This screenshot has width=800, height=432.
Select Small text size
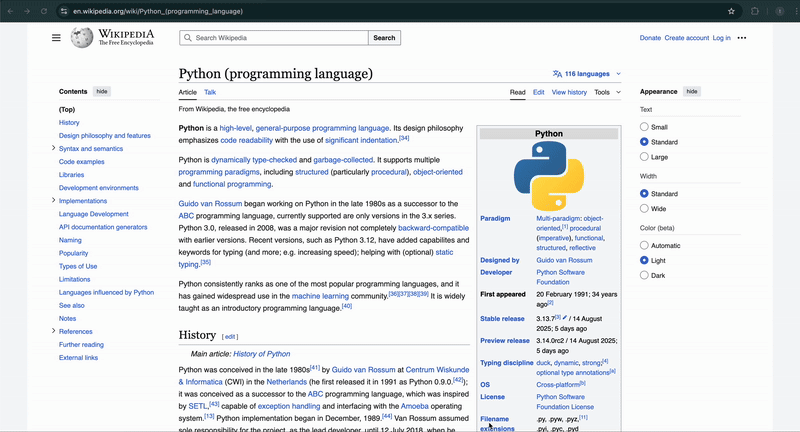click(x=644, y=126)
